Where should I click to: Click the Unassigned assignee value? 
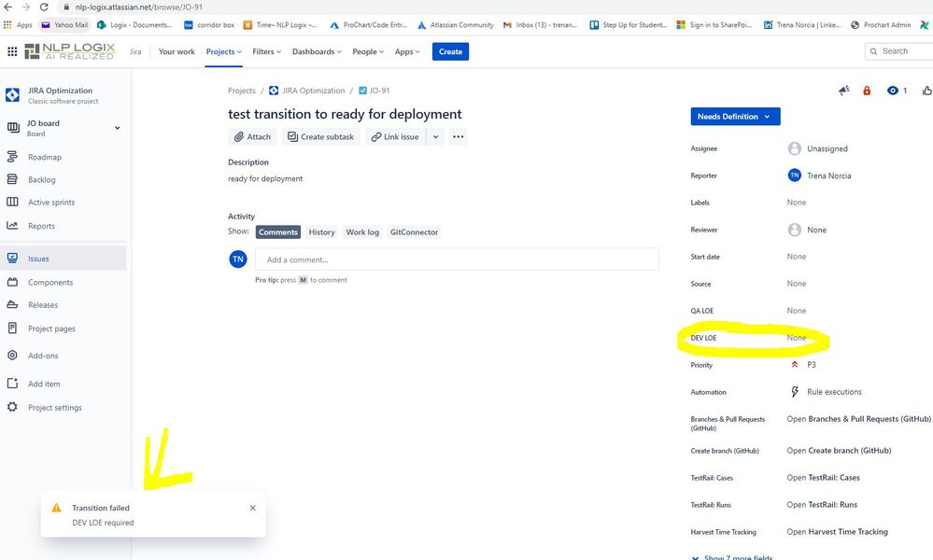[x=827, y=148]
